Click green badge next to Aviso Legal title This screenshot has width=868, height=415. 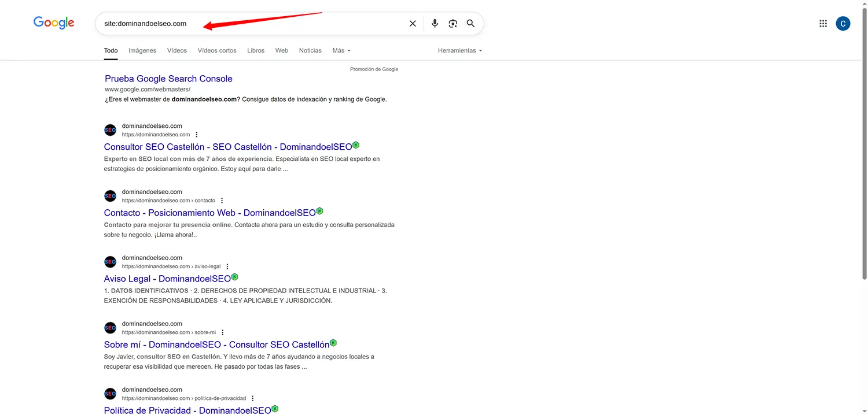(234, 277)
